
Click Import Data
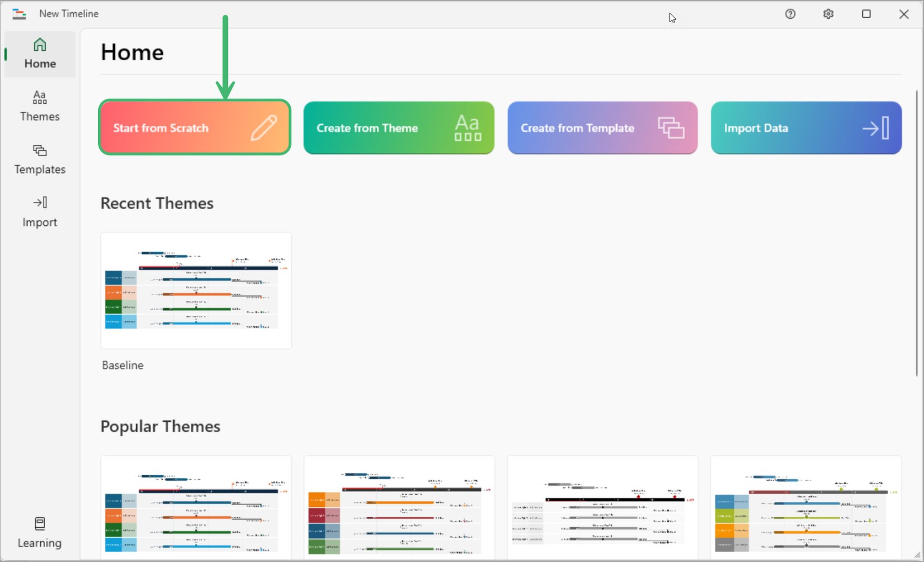(x=806, y=128)
